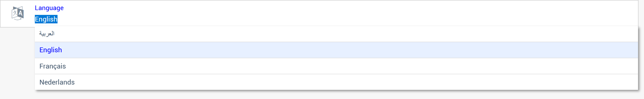Select Français as the language
This screenshot has height=99, width=644.
click(x=336, y=66)
